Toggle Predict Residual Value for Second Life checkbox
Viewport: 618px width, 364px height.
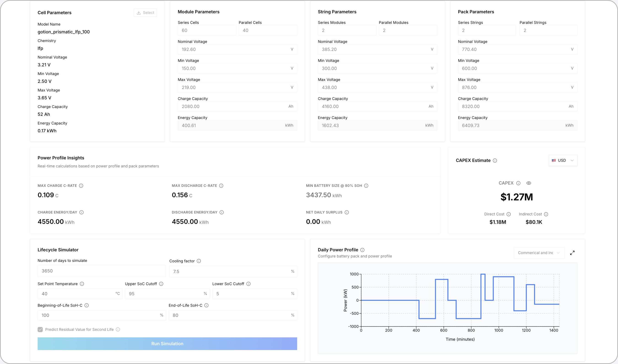coord(40,329)
